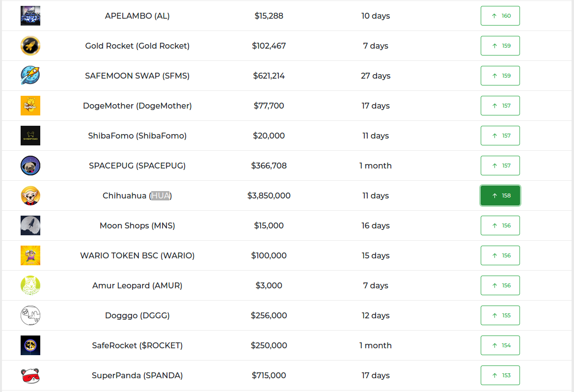Upvote Amur Leopard coin
The image size is (574, 392).
500,285
